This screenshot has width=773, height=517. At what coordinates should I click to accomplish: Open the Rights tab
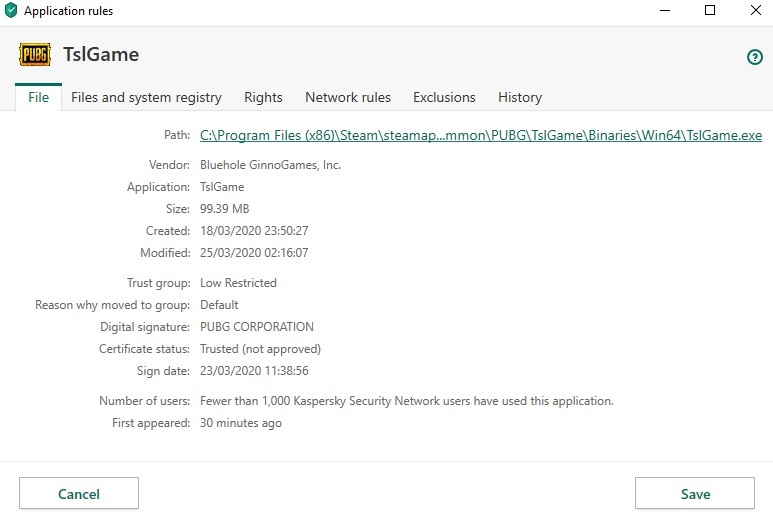coord(263,97)
